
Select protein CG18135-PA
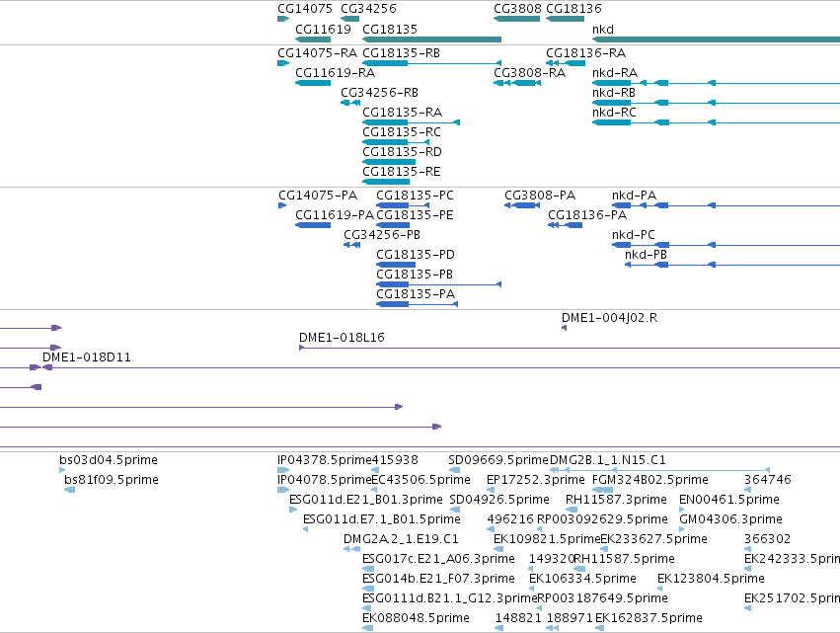click(417, 304)
